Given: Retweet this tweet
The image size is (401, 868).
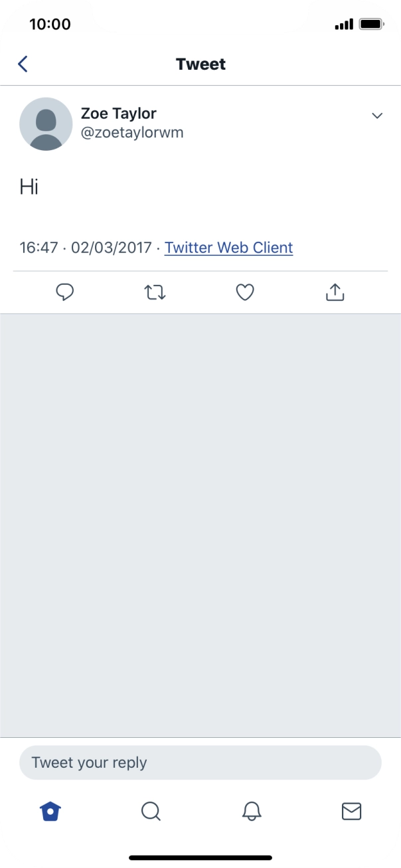Looking at the screenshot, I should click(x=155, y=292).
